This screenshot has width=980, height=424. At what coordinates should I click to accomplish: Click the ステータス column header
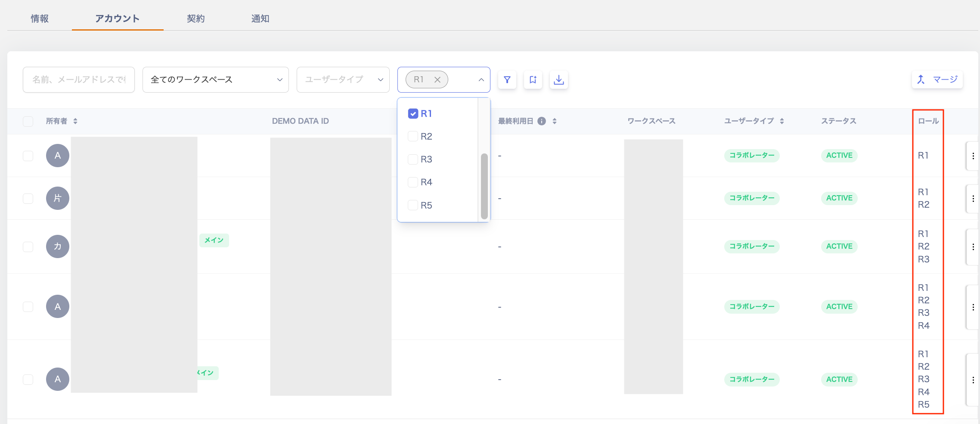(839, 121)
